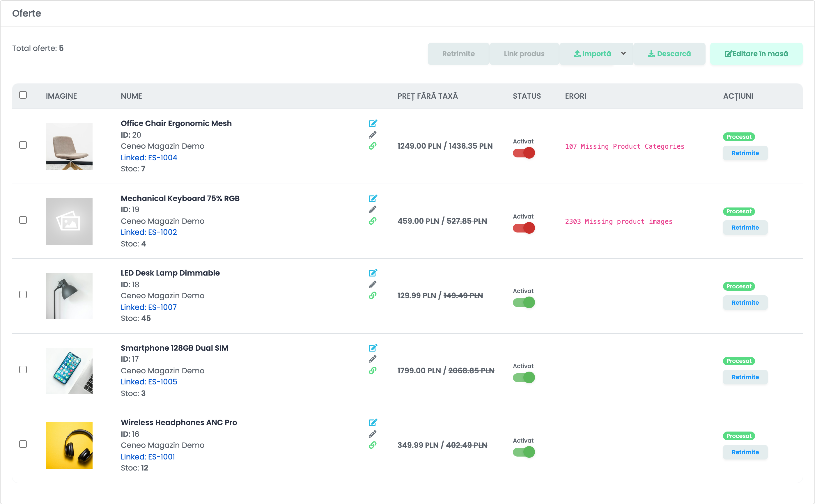815x504 pixels.
Task: Click the pencil icon for Wireless Headphones ANC Pro
Action: coord(373,434)
